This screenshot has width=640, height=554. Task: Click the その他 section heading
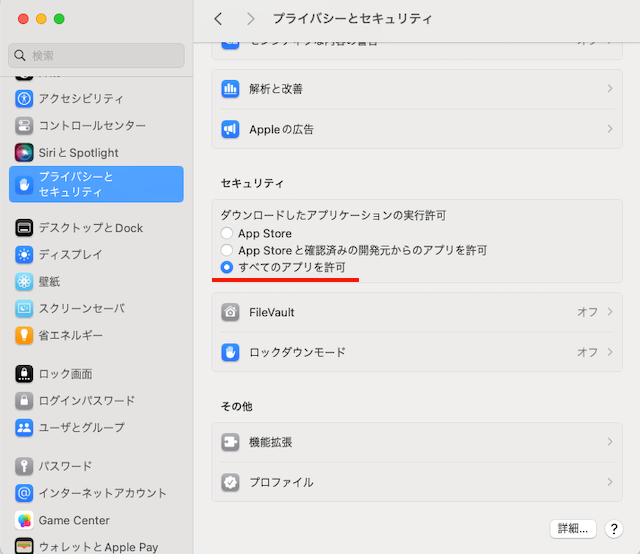[x=236, y=406]
